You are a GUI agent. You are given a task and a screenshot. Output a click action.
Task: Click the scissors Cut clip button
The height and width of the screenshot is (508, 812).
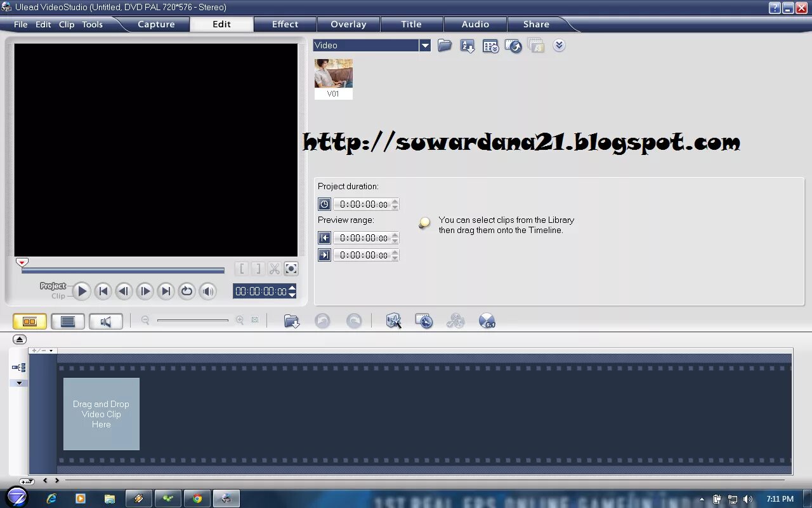pyautogui.click(x=274, y=269)
